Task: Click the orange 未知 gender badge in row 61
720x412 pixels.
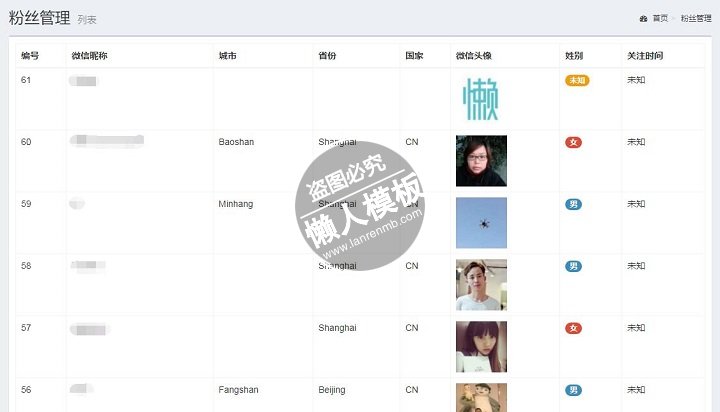Action: 577,80
